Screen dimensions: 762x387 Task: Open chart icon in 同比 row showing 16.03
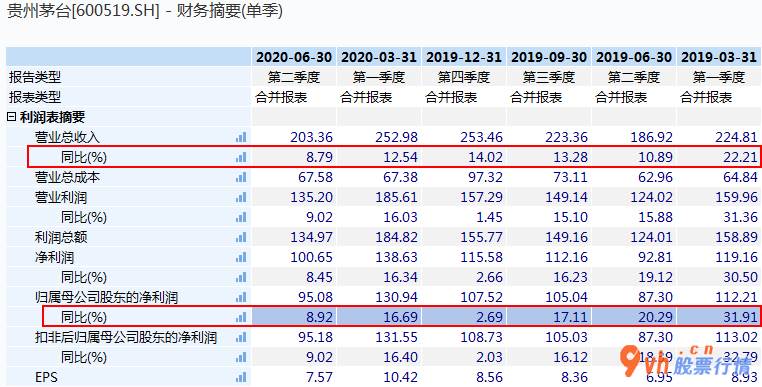[241, 217]
